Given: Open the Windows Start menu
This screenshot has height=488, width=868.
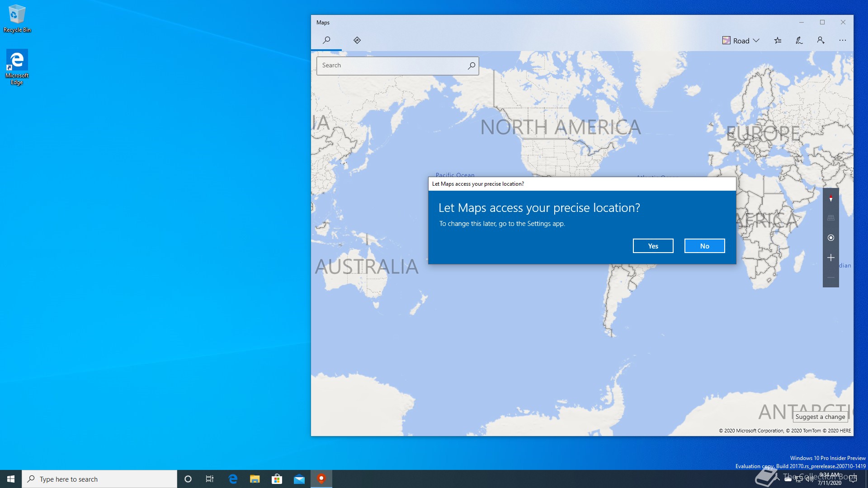Looking at the screenshot, I should [x=11, y=479].
